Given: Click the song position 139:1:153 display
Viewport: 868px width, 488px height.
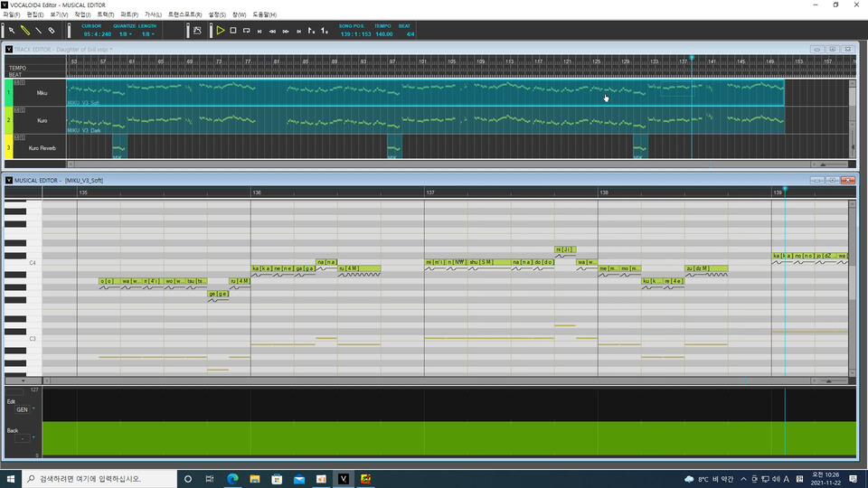Looking at the screenshot, I should click(x=355, y=34).
